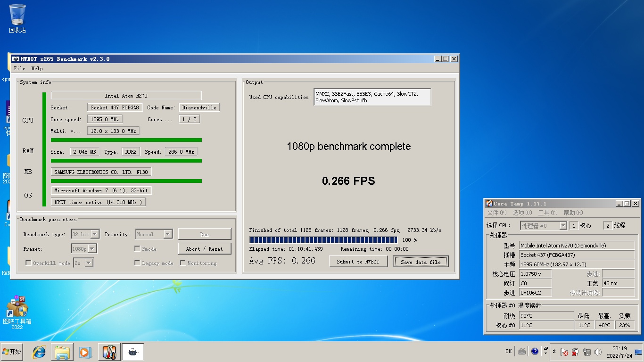Switch to Core Temp thermometer taskbar icon
This screenshot has height=362, width=644.
pos(109,352)
